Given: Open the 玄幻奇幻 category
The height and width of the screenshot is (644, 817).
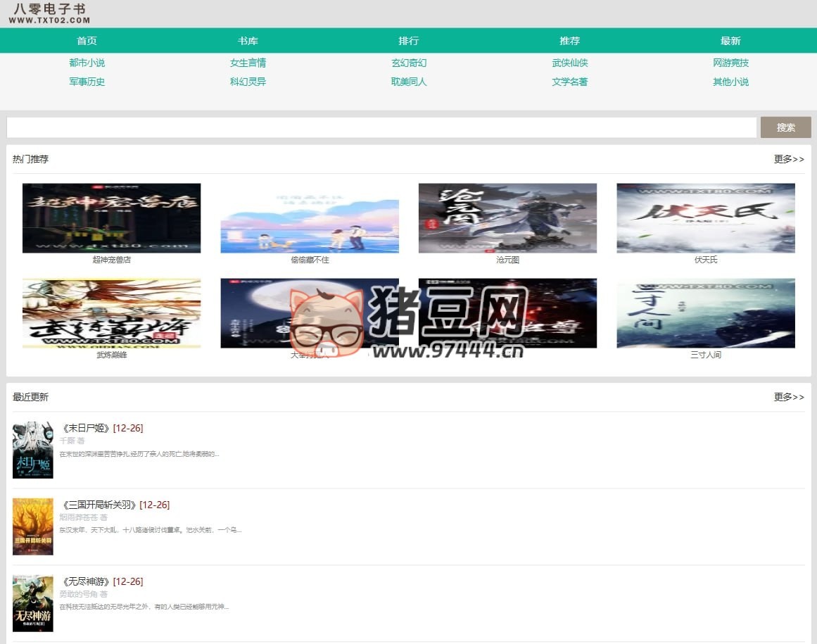Looking at the screenshot, I should (409, 63).
